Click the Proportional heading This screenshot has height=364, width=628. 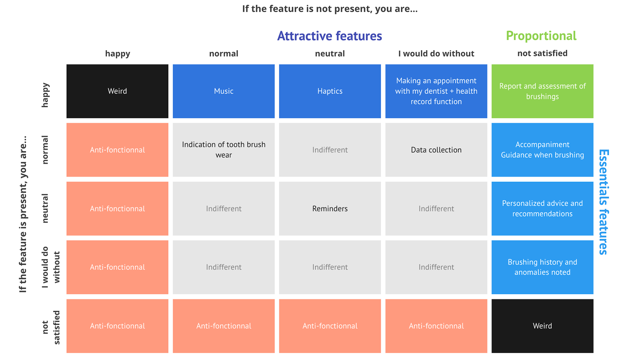(541, 36)
